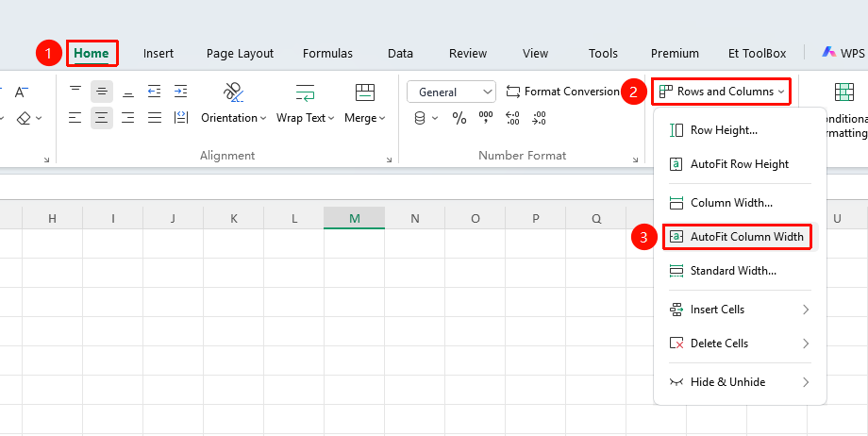Open the Alignment group dialog launcher
The image size is (868, 436).
389,159
